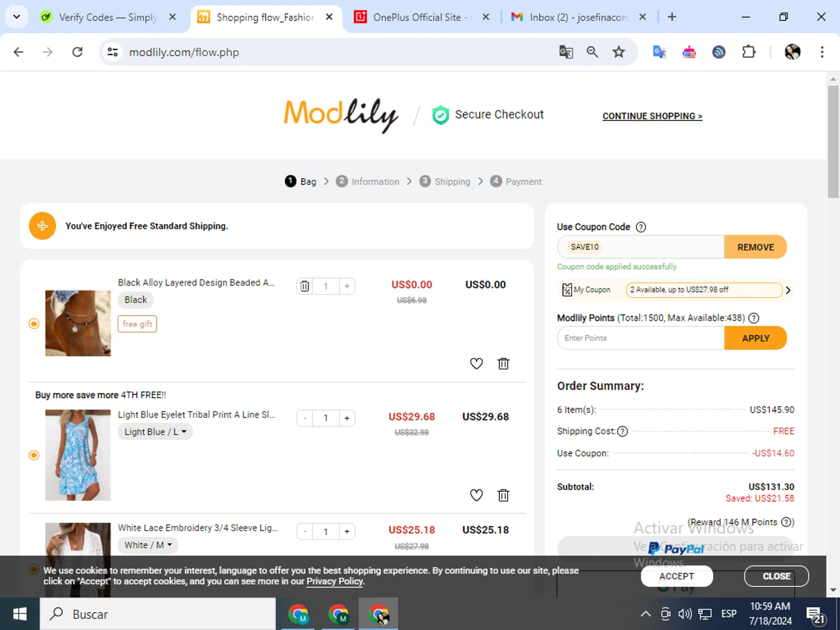Click the modlily.com address bar URL
The height and width of the screenshot is (630, 840).
pos(184,52)
